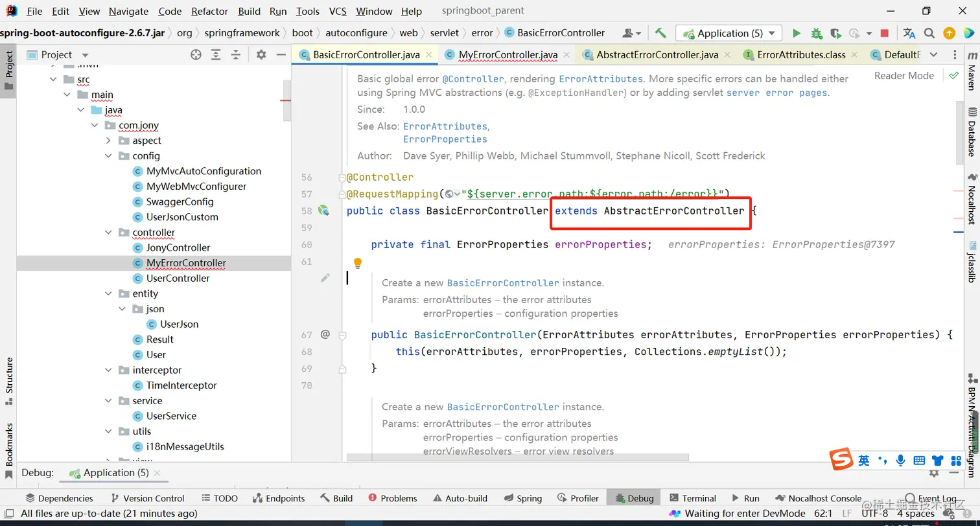Collapse the interceptor package
This screenshot has height=526, width=980.
pyautogui.click(x=108, y=371)
